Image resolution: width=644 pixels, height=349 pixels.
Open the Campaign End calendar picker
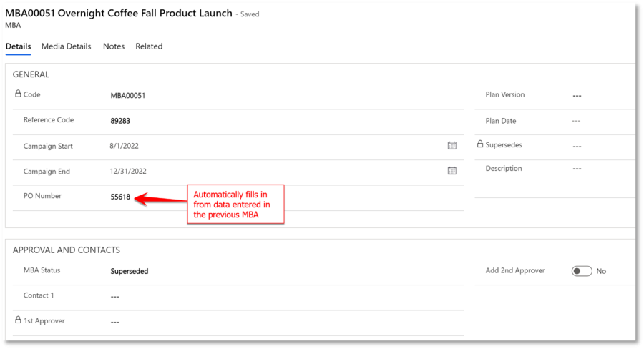tap(452, 171)
